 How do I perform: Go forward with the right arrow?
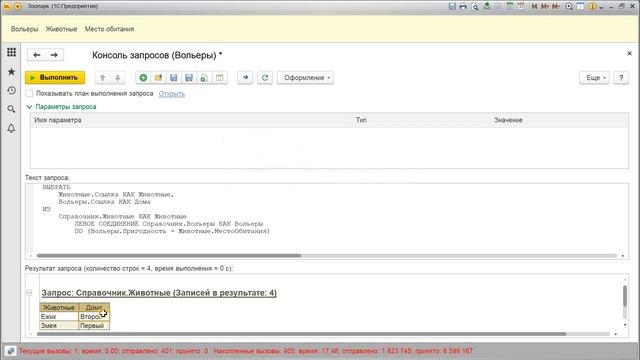pos(54,55)
